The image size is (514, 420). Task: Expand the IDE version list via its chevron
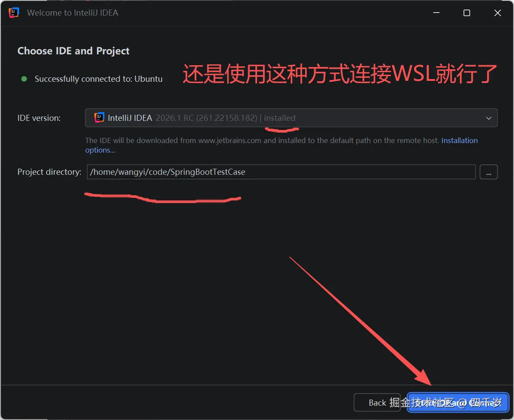click(x=489, y=117)
